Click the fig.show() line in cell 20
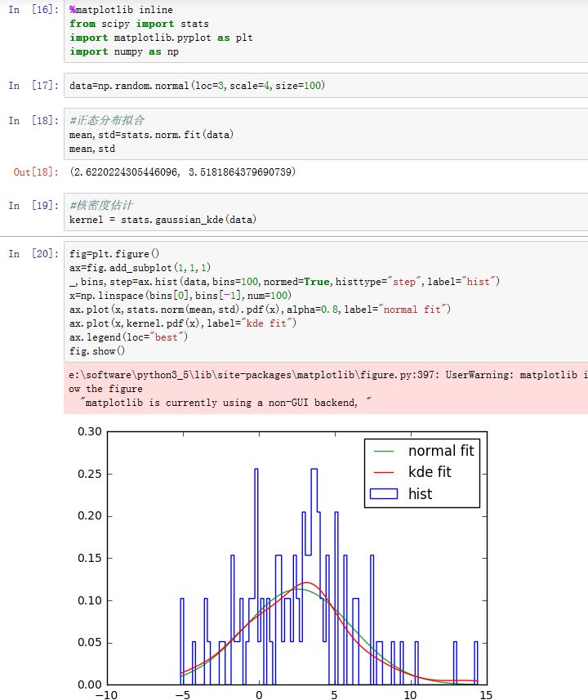This screenshot has width=588, height=700. coord(97,350)
